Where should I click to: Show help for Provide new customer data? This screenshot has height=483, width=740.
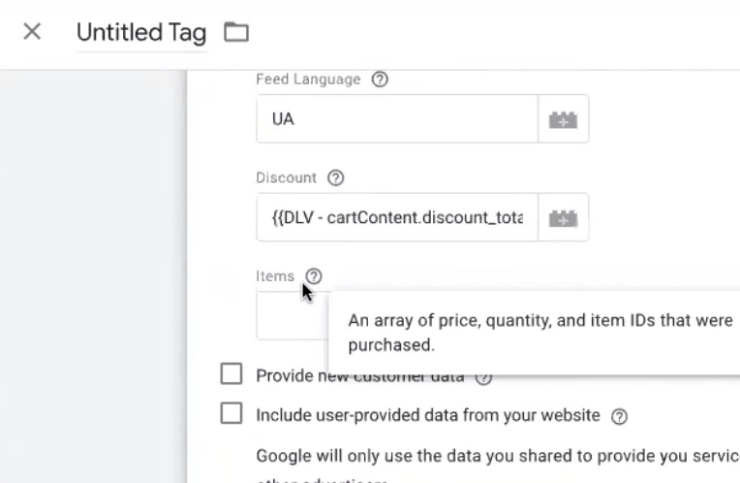tap(484, 377)
